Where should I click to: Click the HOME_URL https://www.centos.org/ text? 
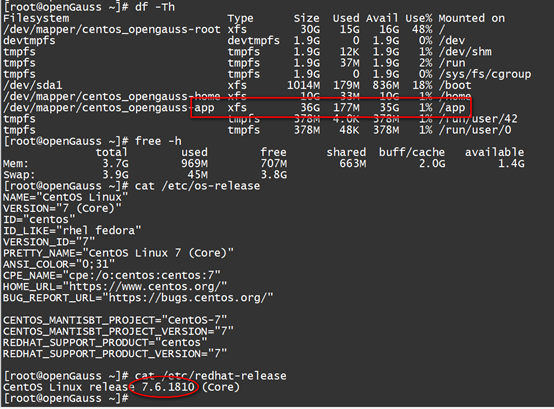(x=115, y=286)
